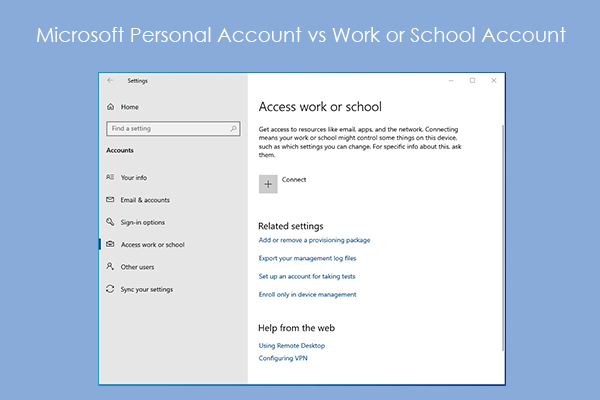Click the Settings title text
600x400 pixels.
(137, 81)
